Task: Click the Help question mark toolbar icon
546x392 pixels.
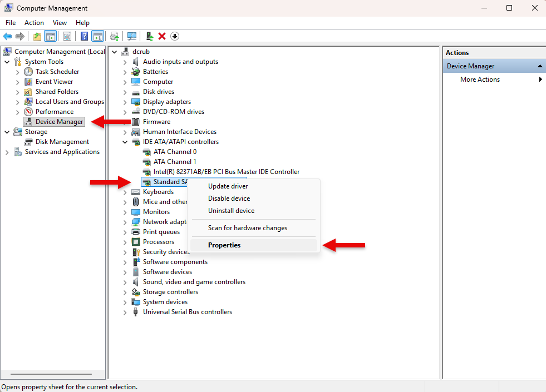Action: coord(84,36)
